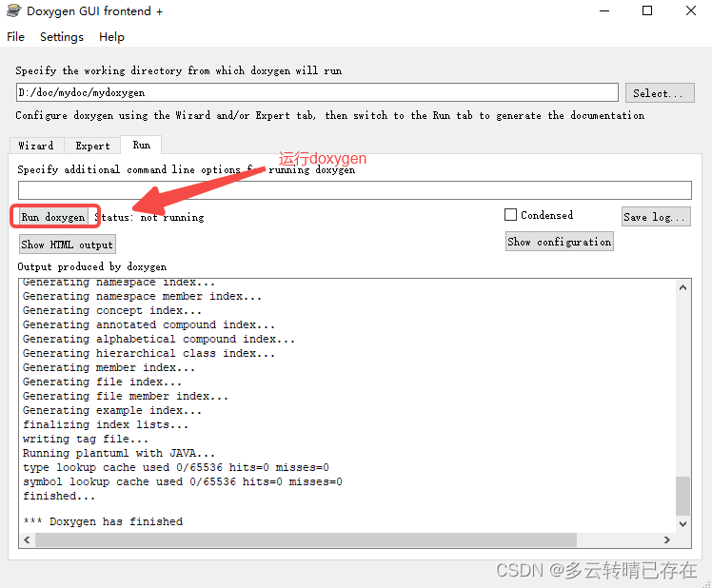712x588 pixels.
Task: Open the Help menu
Action: [111, 37]
